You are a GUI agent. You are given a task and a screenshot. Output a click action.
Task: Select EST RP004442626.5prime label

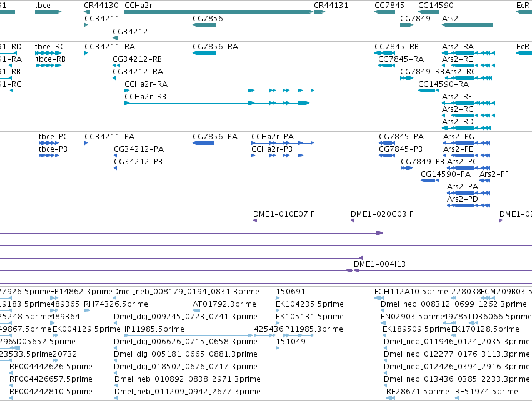coord(51,367)
